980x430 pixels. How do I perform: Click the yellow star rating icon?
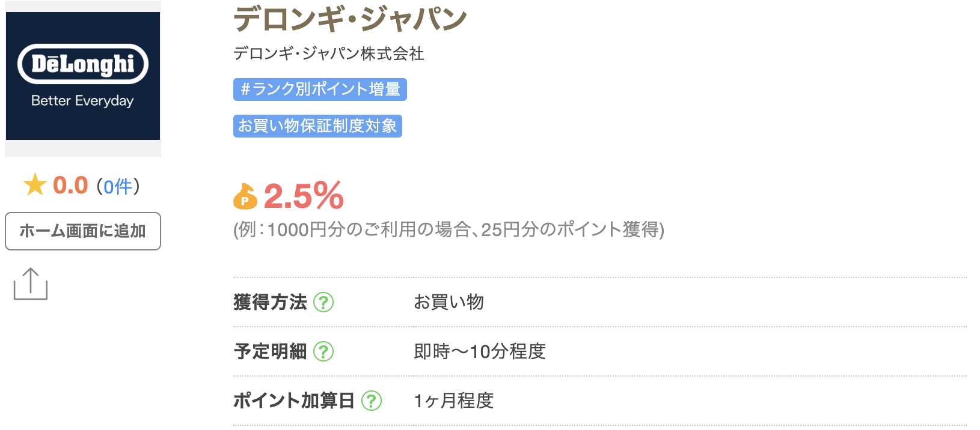35,185
